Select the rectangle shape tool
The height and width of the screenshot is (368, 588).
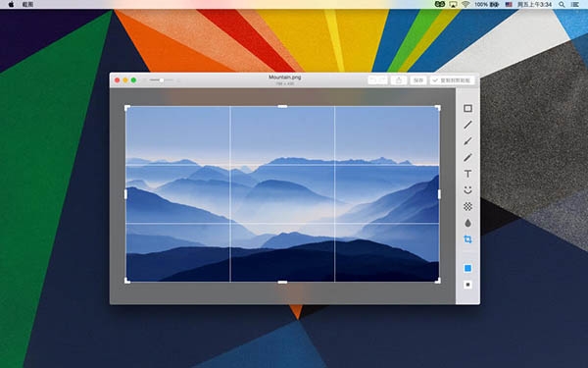pos(467,109)
